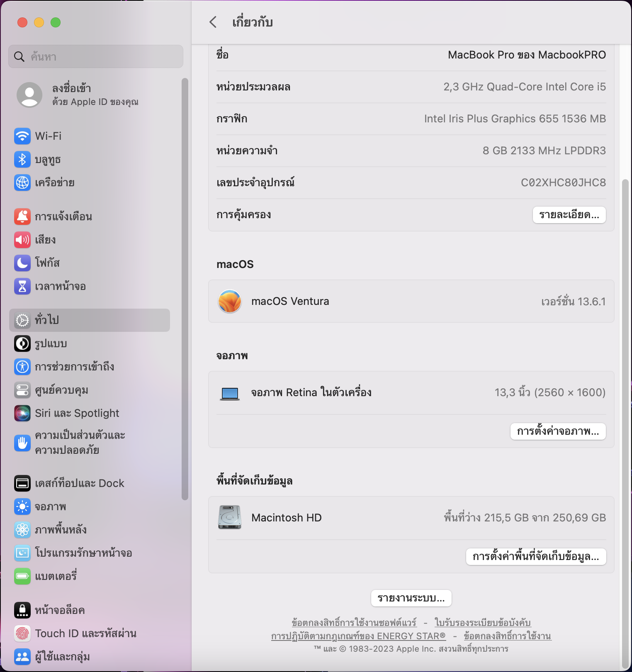Click the memory value 8 GB 2133 MHz LPDDR3
The height and width of the screenshot is (672, 632).
(544, 151)
